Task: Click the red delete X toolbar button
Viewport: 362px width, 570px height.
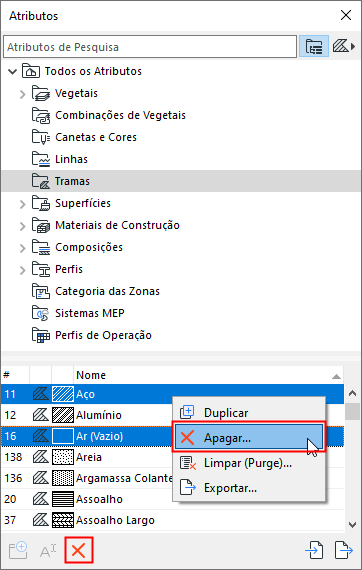Action: coord(79,550)
